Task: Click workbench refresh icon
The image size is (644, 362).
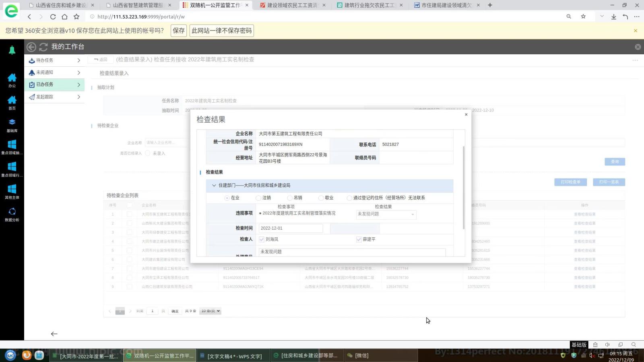Action: point(43,47)
